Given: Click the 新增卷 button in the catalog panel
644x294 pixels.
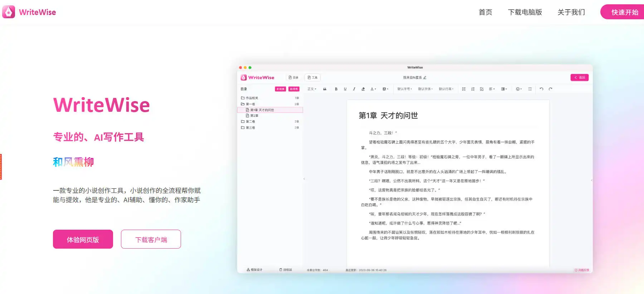Looking at the screenshot, I should coord(294,89).
